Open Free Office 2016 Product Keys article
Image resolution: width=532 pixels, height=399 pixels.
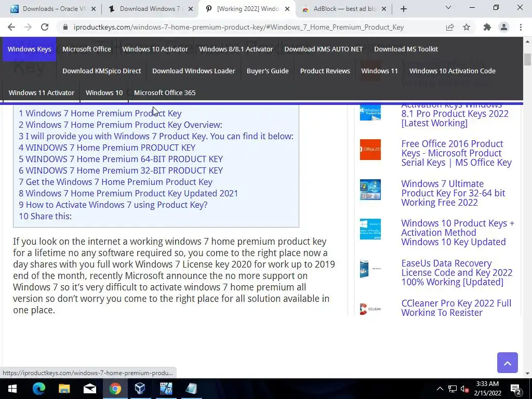[x=456, y=153]
